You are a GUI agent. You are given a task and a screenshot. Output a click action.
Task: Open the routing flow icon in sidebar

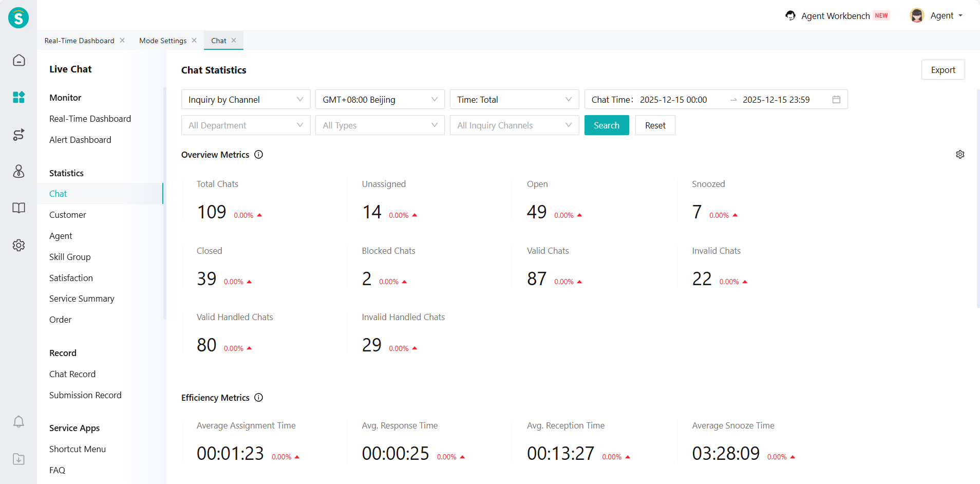point(18,135)
